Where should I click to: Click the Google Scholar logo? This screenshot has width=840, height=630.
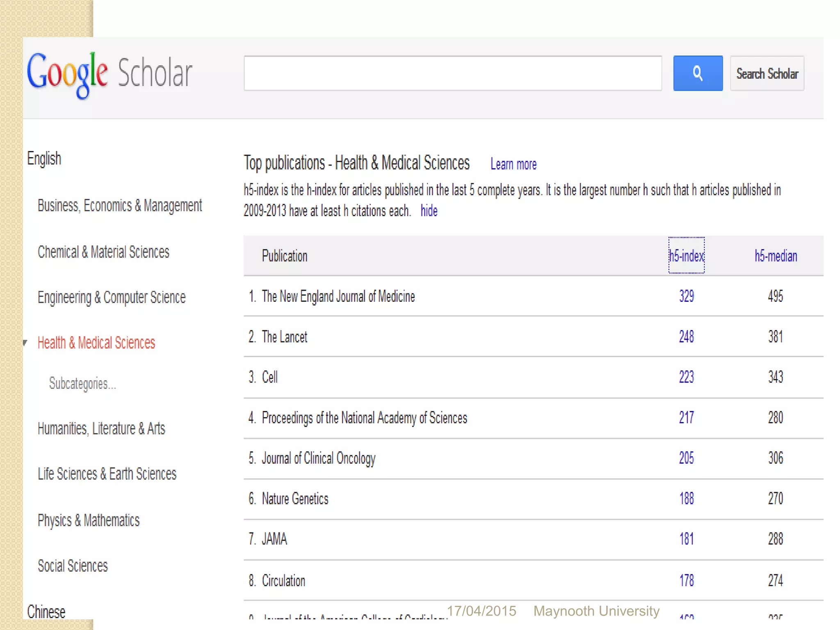pos(109,74)
